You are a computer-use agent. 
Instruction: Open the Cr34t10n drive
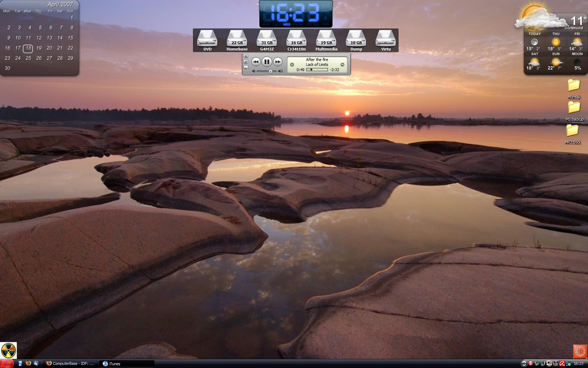tap(296, 41)
